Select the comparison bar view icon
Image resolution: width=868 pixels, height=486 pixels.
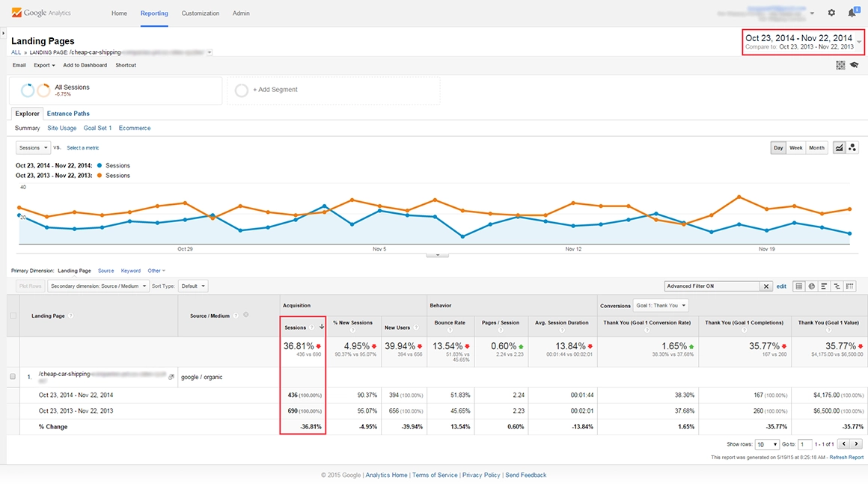[837, 286]
